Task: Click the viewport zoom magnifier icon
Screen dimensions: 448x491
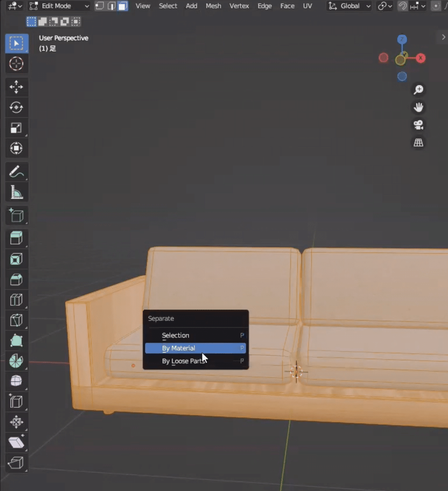Action: 418,89
